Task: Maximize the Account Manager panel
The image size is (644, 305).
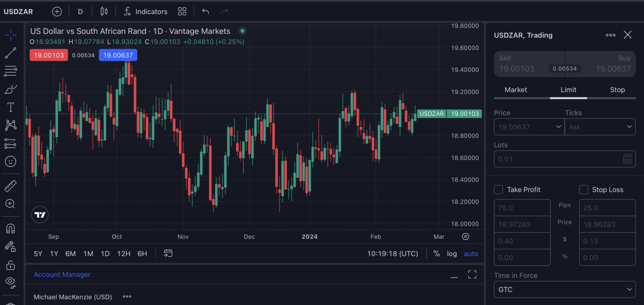Action: click(472, 274)
